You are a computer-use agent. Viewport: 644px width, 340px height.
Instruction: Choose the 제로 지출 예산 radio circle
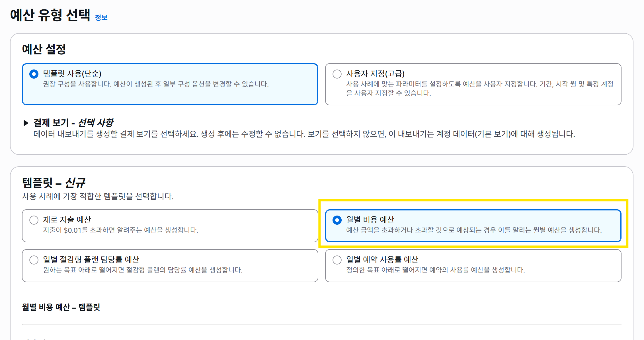[x=34, y=220]
